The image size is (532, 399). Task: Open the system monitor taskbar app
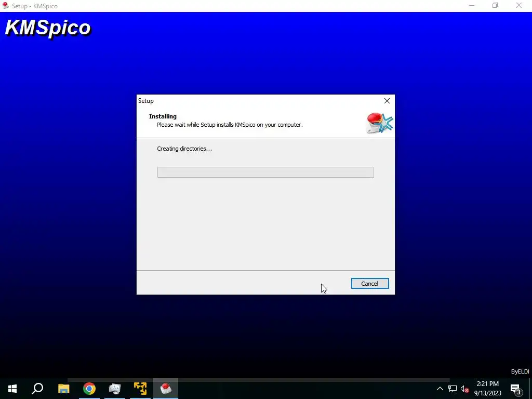coord(115,389)
